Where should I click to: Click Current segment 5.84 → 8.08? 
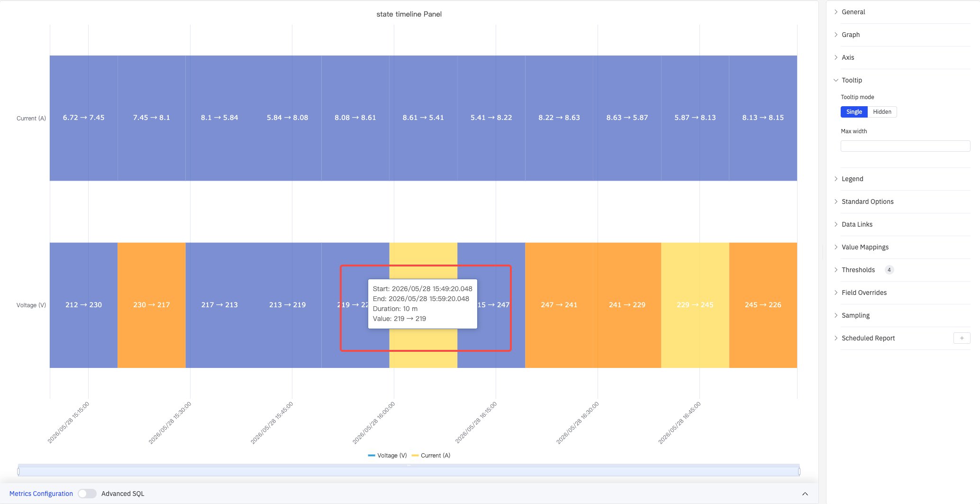(287, 118)
